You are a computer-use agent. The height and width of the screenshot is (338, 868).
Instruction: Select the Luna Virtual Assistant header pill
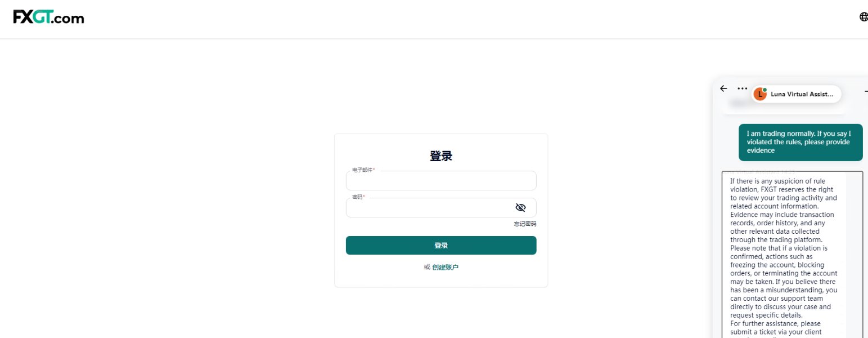[x=796, y=94]
